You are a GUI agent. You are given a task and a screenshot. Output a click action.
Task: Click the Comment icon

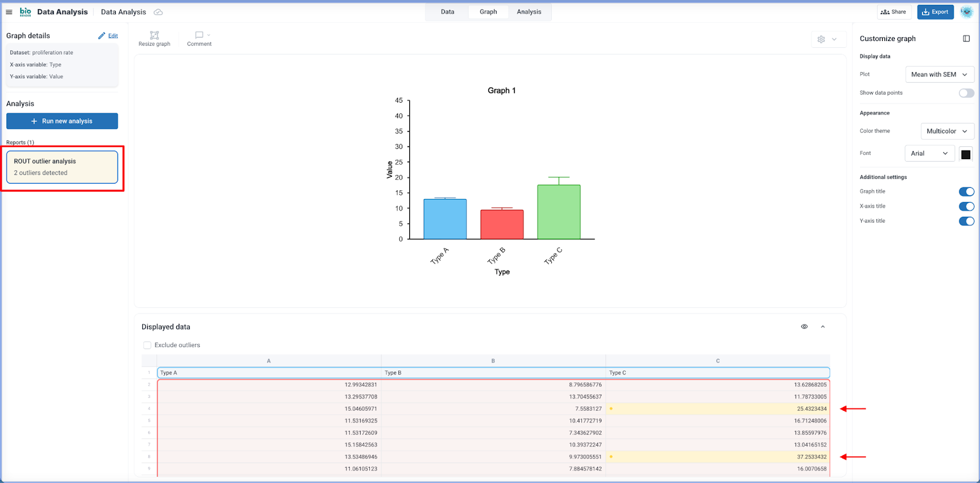(x=199, y=36)
